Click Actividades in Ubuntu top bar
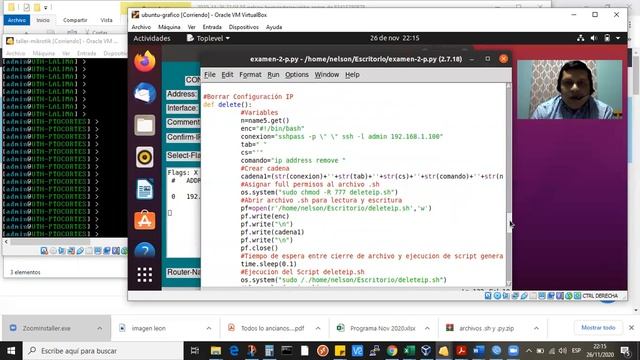640x360 pixels. [x=152, y=38]
